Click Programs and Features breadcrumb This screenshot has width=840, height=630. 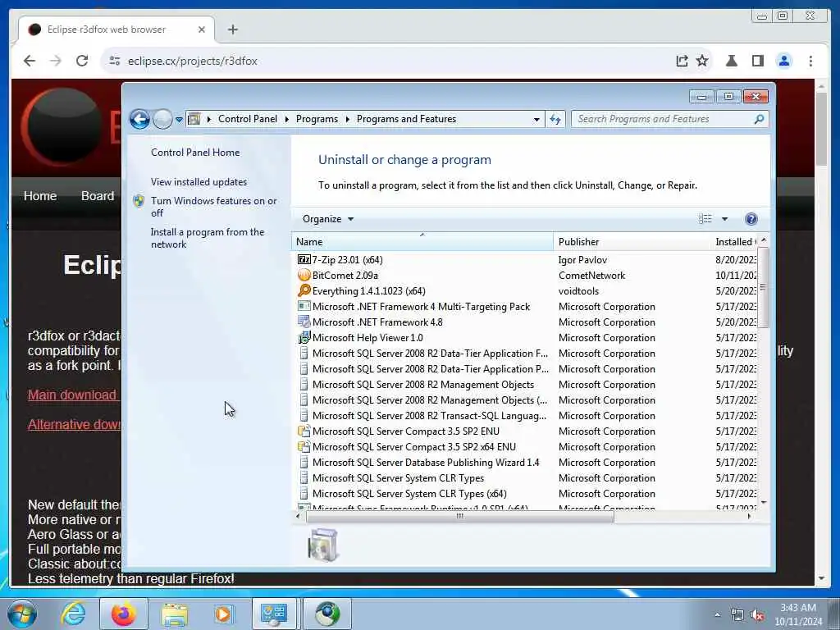pos(406,119)
